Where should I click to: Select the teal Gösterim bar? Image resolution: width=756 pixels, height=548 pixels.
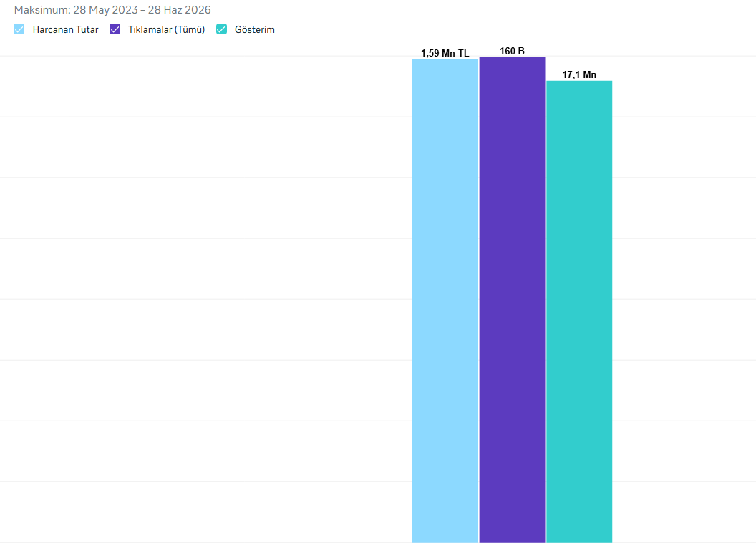579,311
